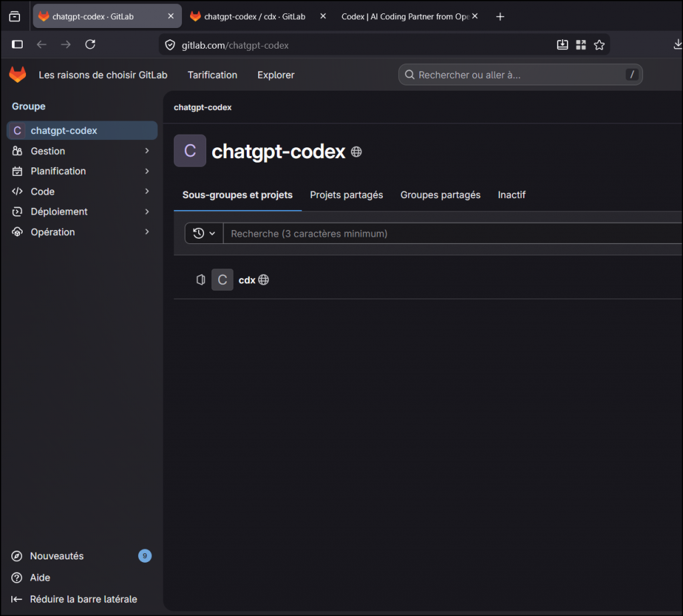
Task: Bookmark the page with the star icon
Action: point(599,45)
